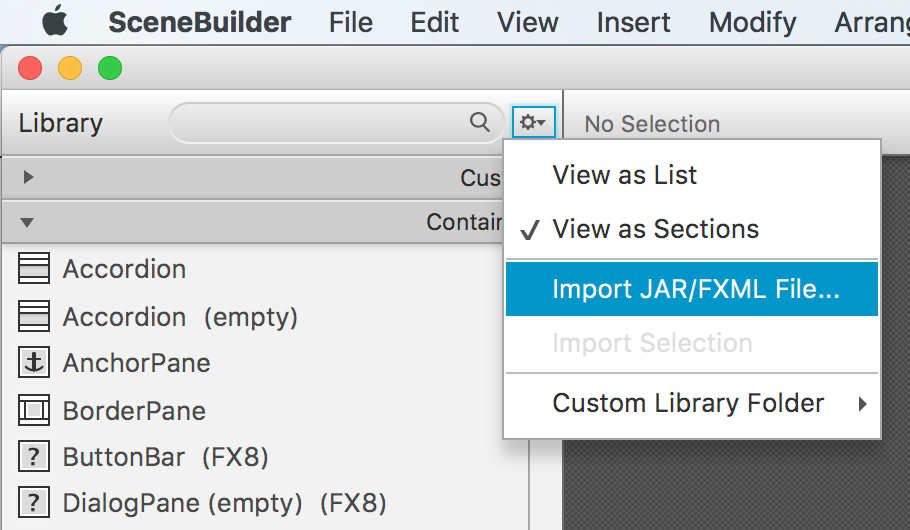The height and width of the screenshot is (530, 910).
Task: Open the Custom Library Folder submenu
Action: pos(690,403)
